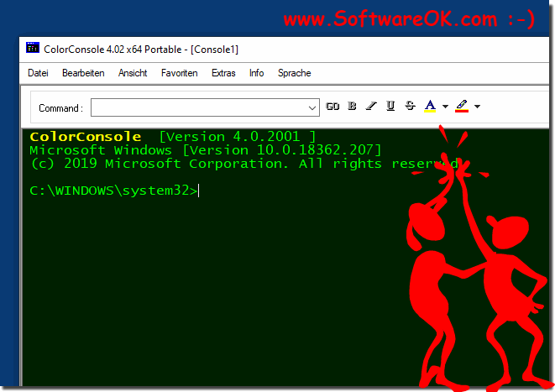
Task: Click the C:\WINDOWS\system32> prompt line
Action: pos(114,191)
